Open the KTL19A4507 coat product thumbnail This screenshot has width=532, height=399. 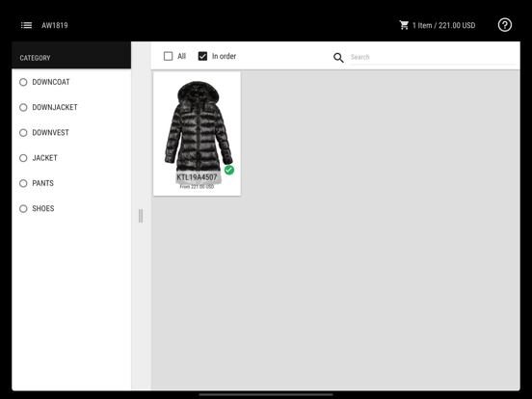[198, 134]
